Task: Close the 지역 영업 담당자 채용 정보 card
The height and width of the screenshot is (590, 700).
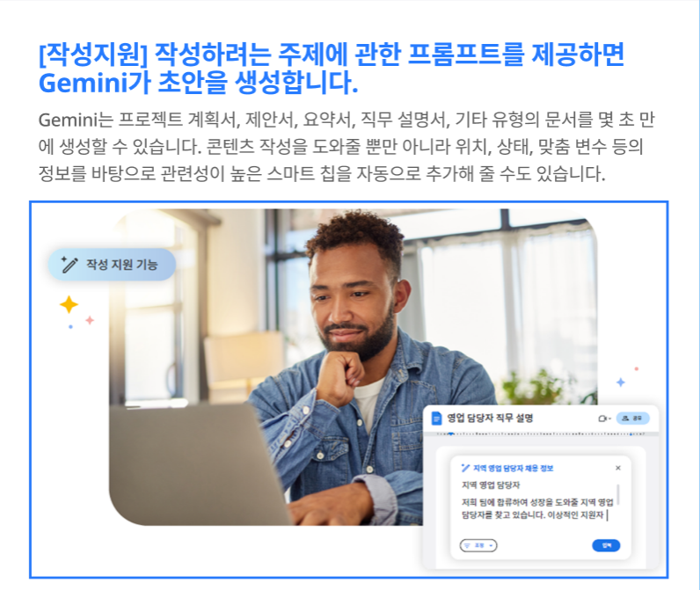Action: (x=618, y=468)
